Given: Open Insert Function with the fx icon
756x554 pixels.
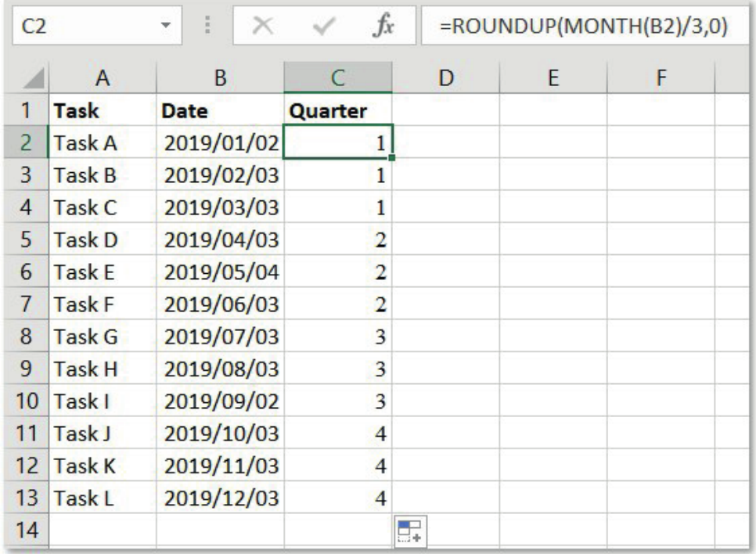Looking at the screenshot, I should 383,26.
